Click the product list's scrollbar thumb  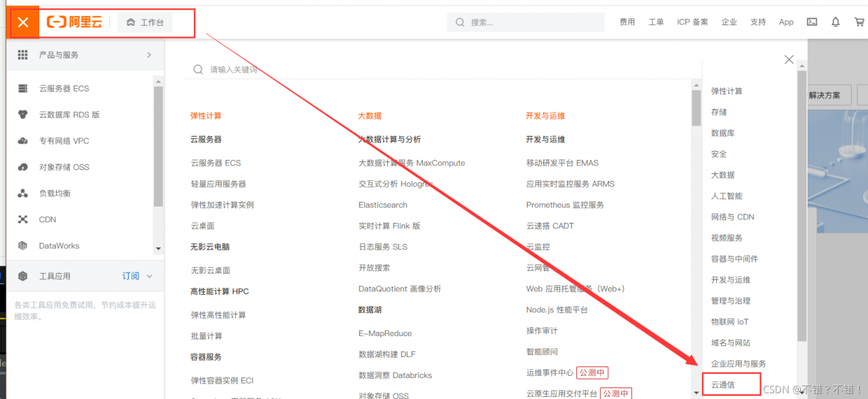696,108
